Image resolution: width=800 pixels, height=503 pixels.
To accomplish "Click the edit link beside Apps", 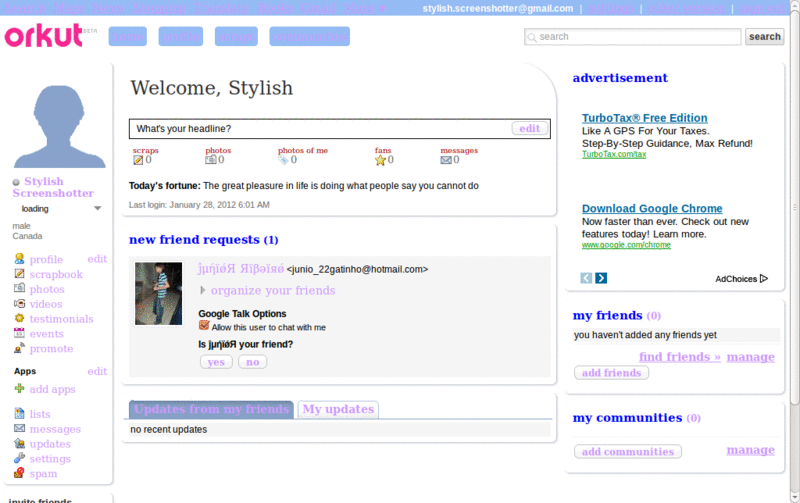I will click(x=97, y=371).
